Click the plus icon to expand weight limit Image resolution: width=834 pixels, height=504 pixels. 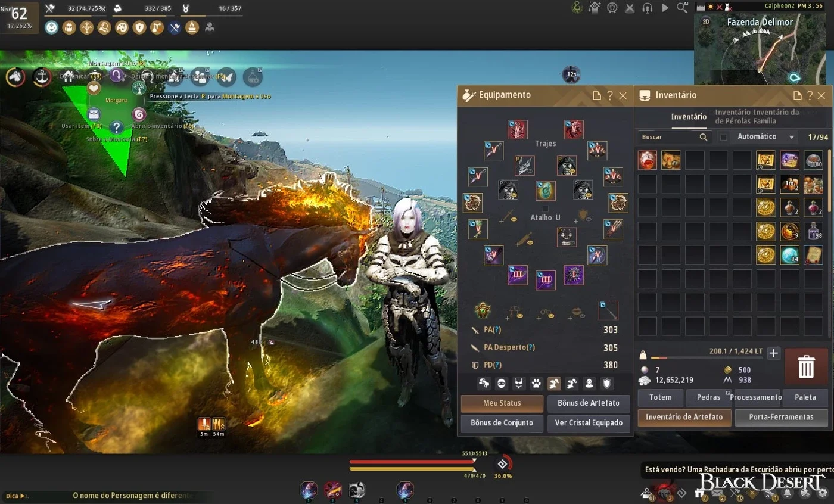pos(773,353)
